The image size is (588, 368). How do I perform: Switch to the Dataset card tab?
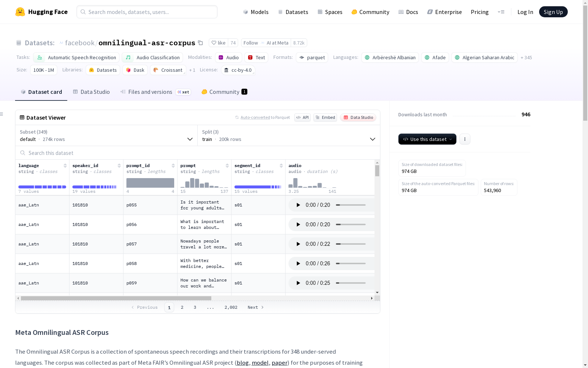pos(41,92)
